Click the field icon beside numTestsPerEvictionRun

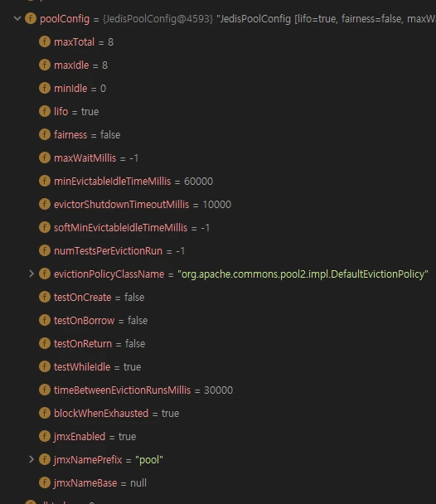point(45,250)
